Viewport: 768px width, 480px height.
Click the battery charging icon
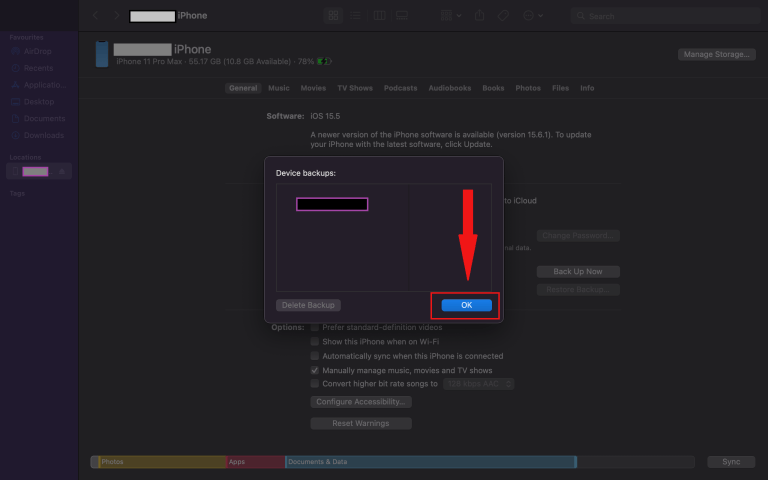pyautogui.click(x=324, y=62)
